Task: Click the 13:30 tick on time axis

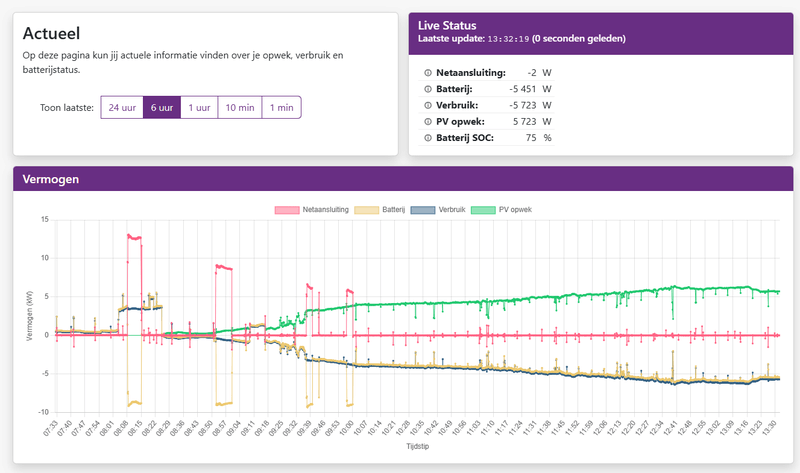Action: 769,428
